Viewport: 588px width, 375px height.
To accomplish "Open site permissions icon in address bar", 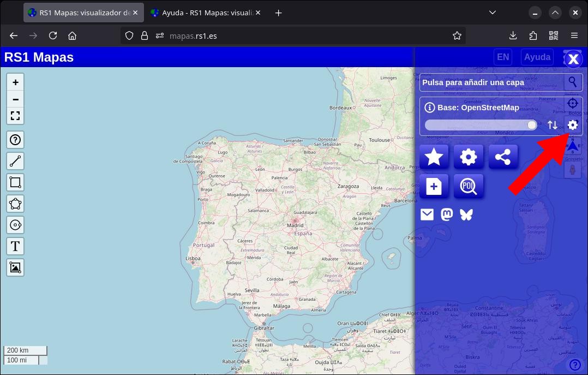I will (x=160, y=35).
